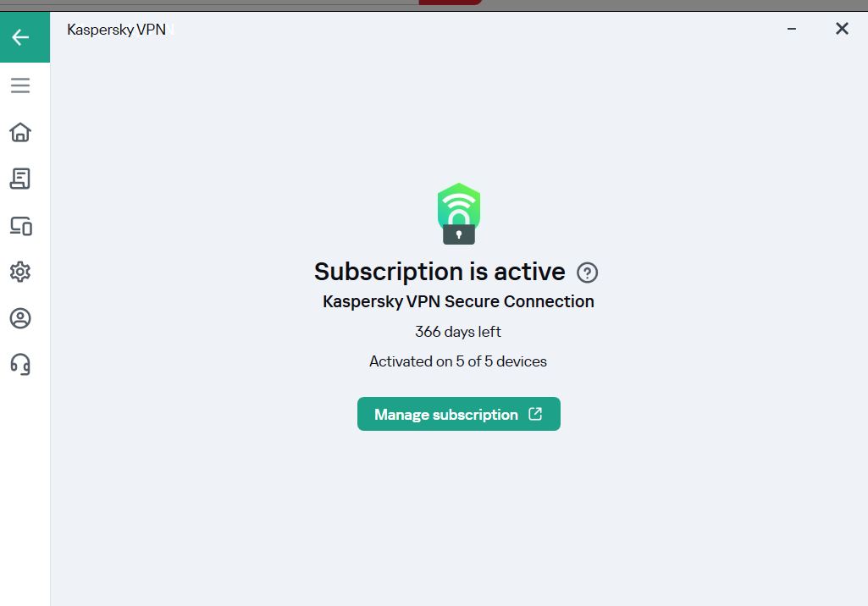The image size is (868, 606).
Task: Open the support headset icon
Action: pyautogui.click(x=20, y=365)
